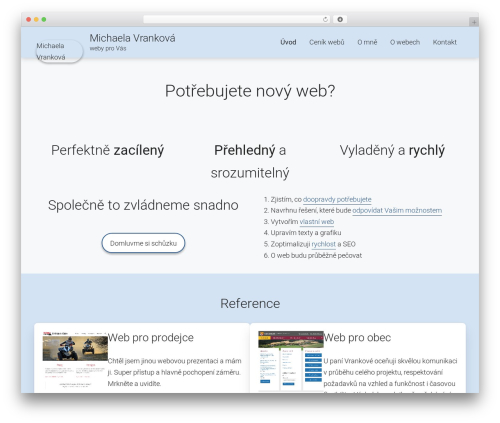The width and height of the screenshot is (500, 423).
Task: Click the download icon beside address bar
Action: [x=340, y=19]
